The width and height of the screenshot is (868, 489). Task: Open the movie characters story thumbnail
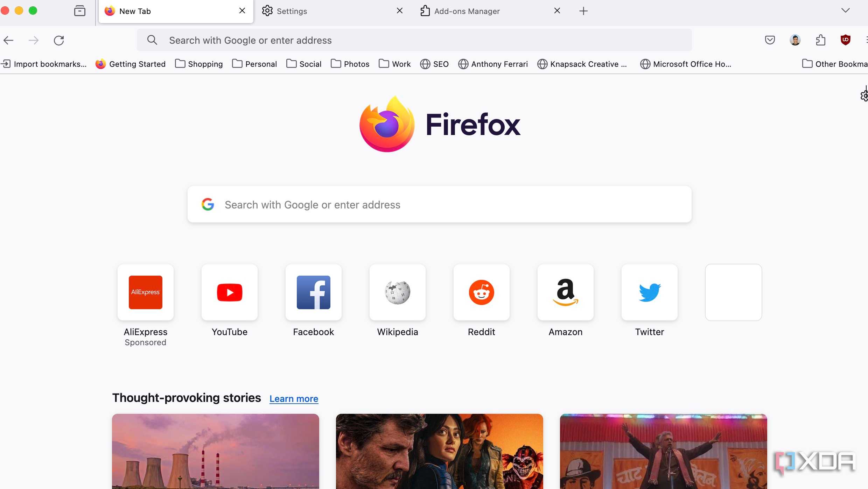tap(440, 451)
